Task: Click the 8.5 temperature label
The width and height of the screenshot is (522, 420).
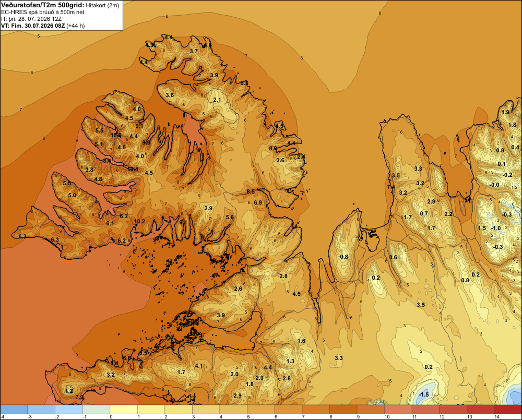Action: (251, 191)
